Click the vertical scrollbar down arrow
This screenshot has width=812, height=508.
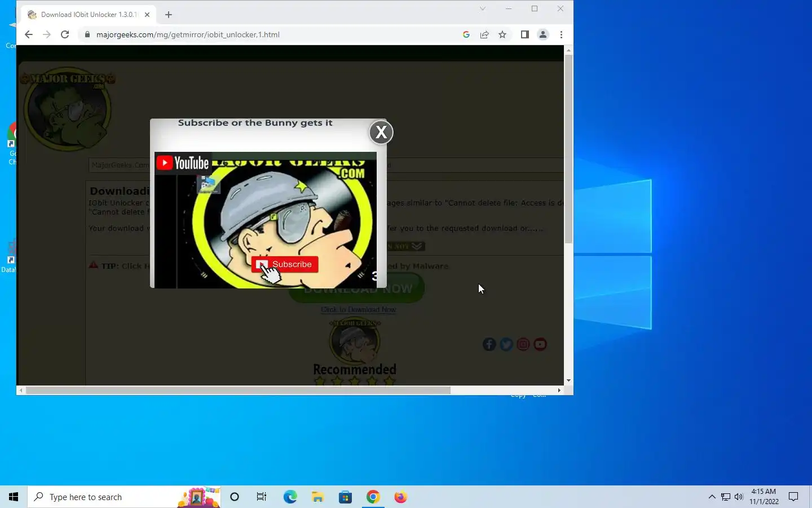568,380
